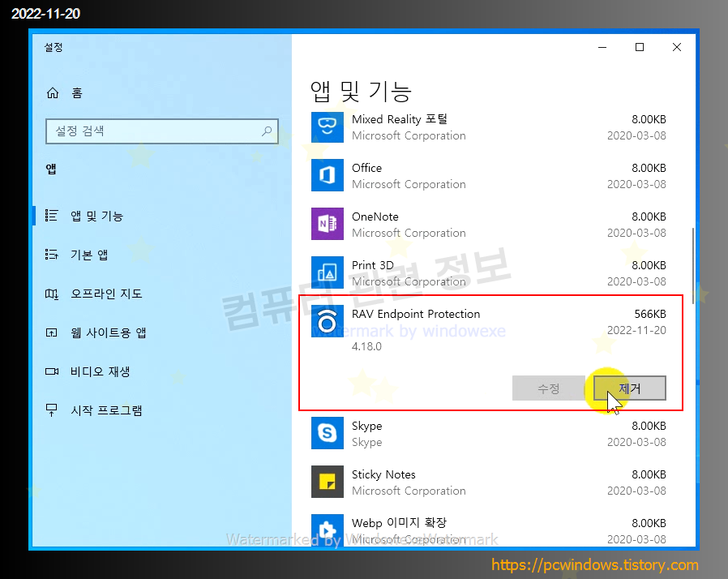Click the Sticky Notes app icon

pyautogui.click(x=328, y=482)
